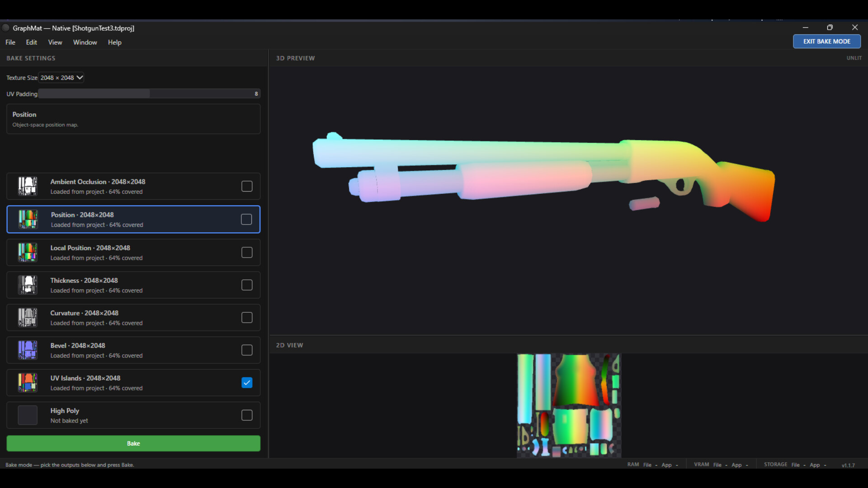This screenshot has width=868, height=488.
Task: Open the View menu
Action: click(x=55, y=42)
